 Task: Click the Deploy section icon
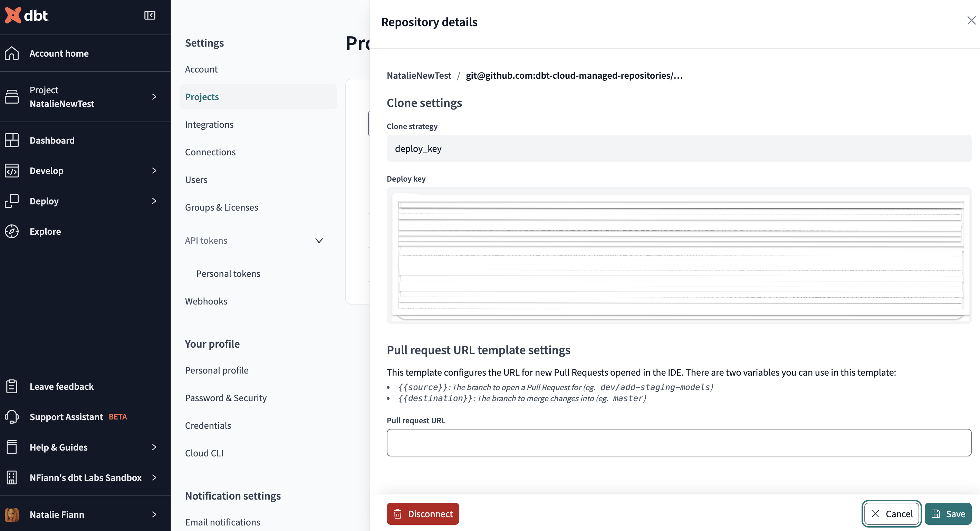[12, 201]
